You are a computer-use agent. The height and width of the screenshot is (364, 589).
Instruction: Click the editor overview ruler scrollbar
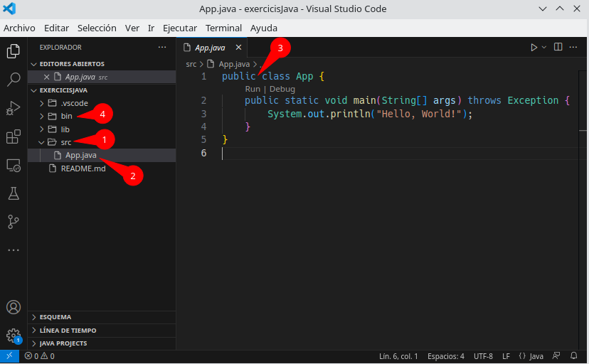pos(583,210)
